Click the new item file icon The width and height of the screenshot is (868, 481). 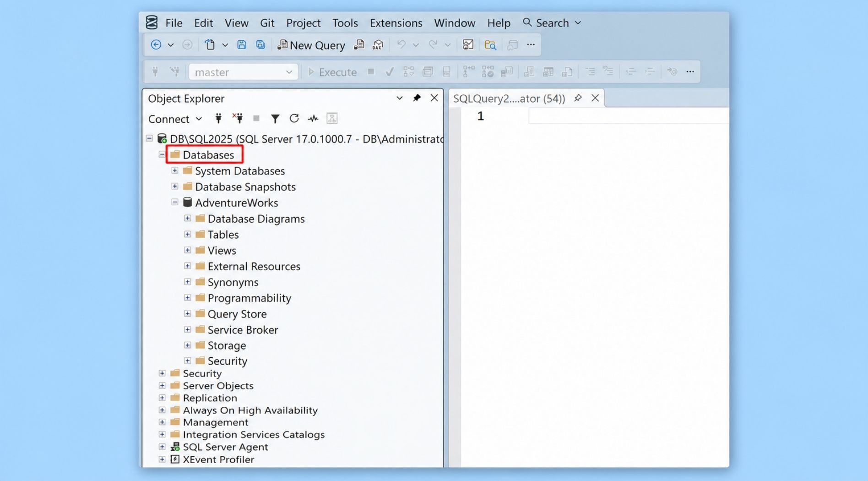(x=210, y=44)
